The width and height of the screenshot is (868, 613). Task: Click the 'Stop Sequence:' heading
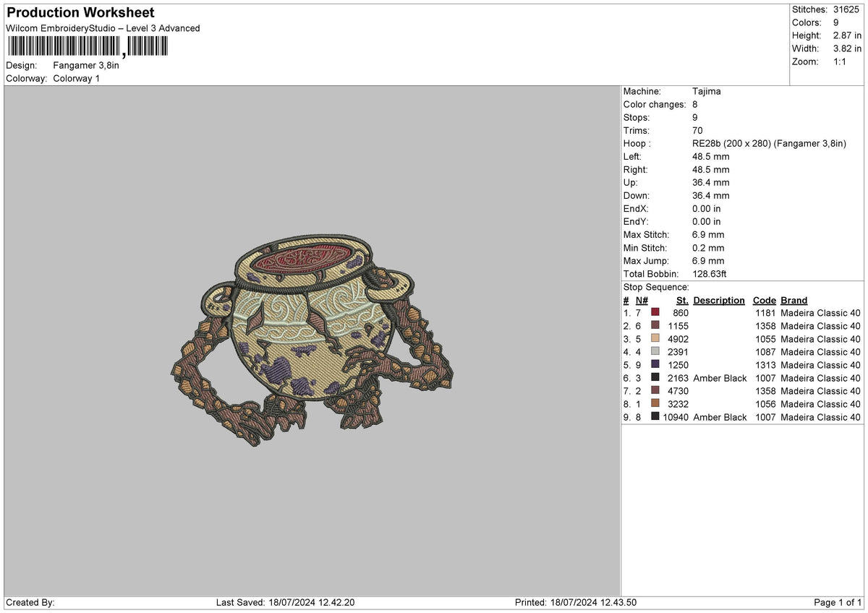pyautogui.click(x=656, y=287)
